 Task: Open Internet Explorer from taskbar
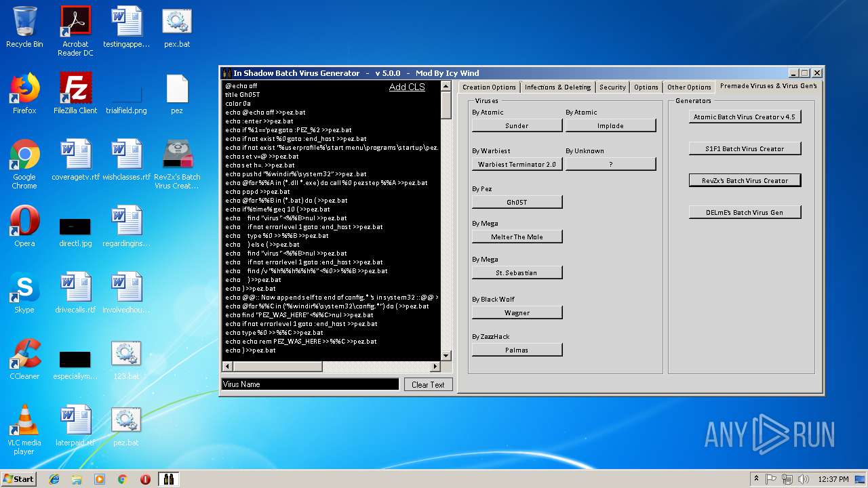tap(54, 479)
